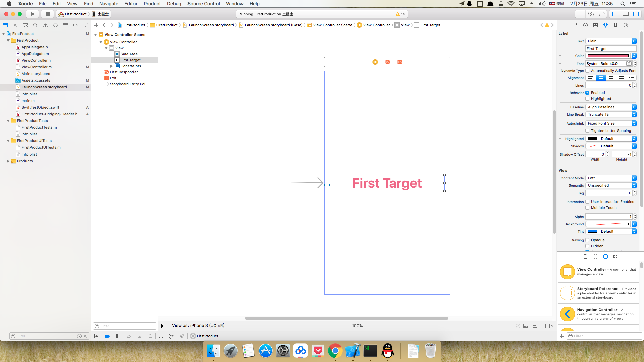Open the Source Control menu
Viewport: 644px width, 362px height.
point(203,4)
